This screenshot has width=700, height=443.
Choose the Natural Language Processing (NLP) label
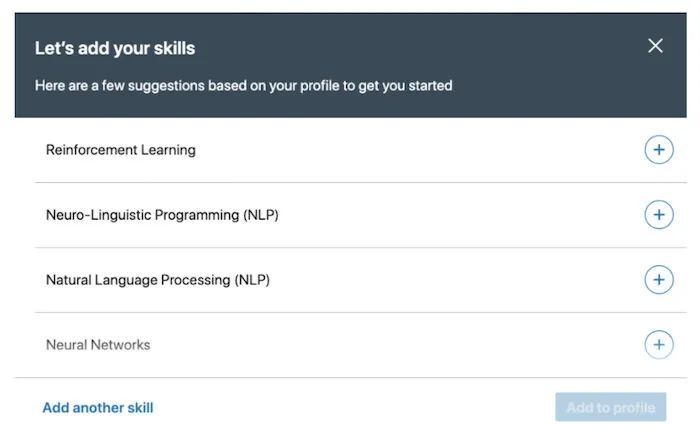pos(158,280)
